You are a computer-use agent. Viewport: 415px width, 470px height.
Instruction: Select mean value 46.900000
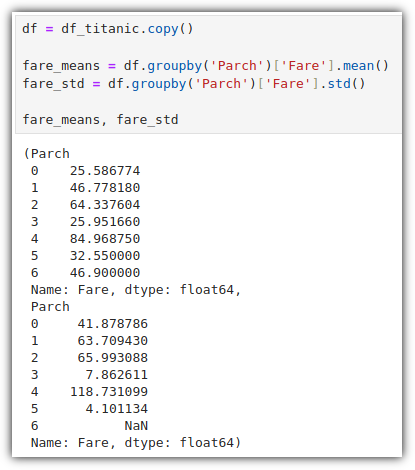click(105, 273)
